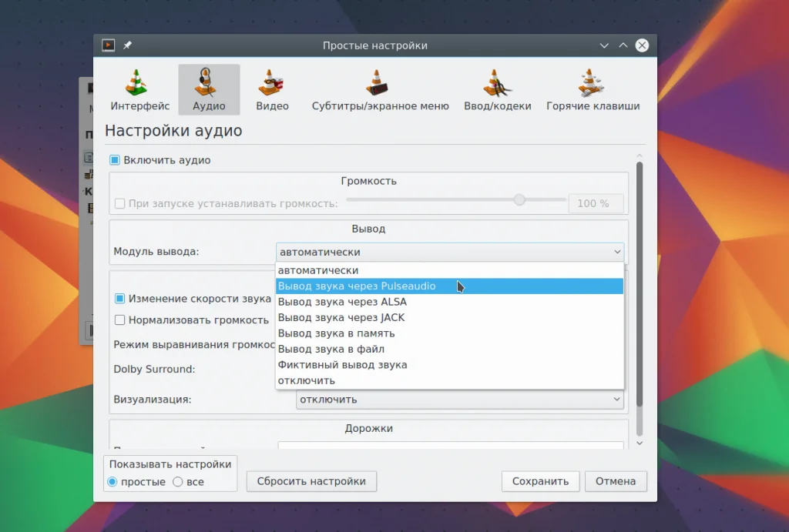
Task: Open the Субтитры/экранное меню category
Action: click(380, 90)
